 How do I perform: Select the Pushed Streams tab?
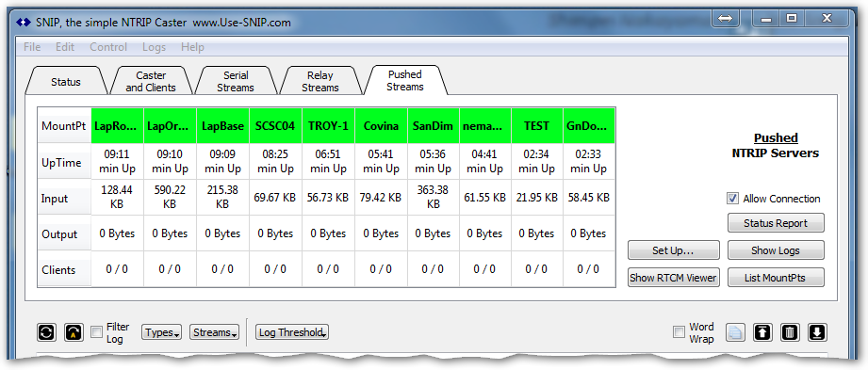tap(404, 80)
